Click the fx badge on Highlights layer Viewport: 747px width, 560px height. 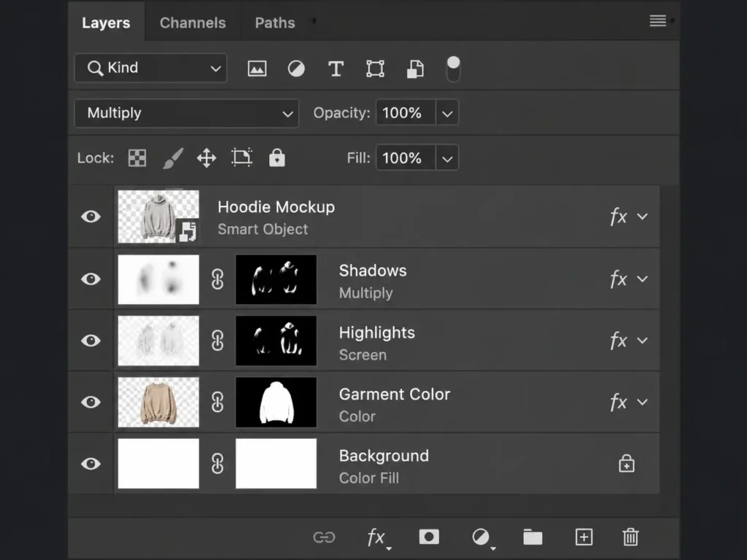pyautogui.click(x=619, y=341)
